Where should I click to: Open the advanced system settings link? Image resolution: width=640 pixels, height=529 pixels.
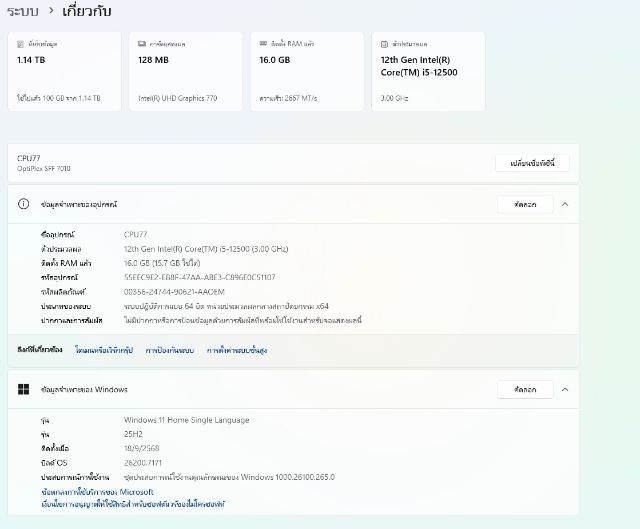click(x=237, y=350)
